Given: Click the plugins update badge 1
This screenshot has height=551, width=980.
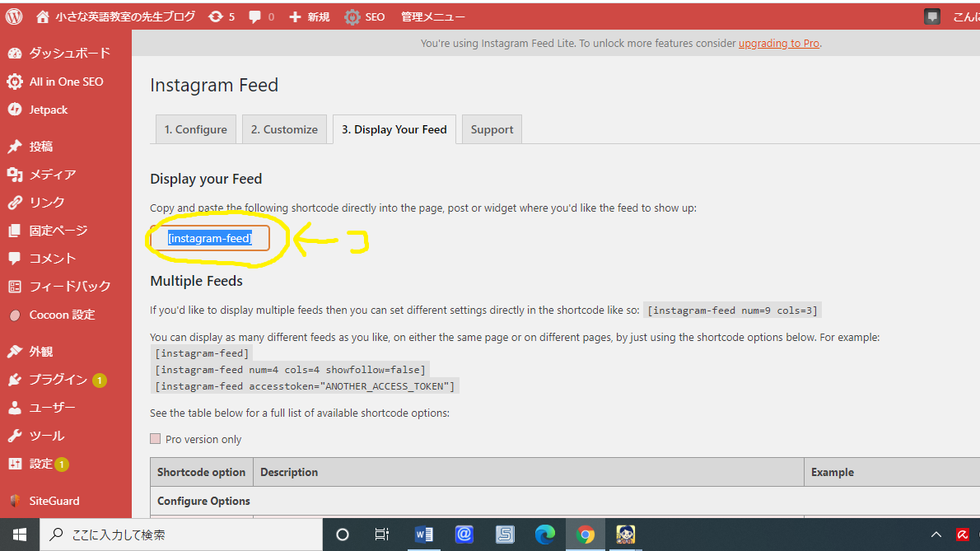Looking at the screenshot, I should pyautogui.click(x=100, y=380).
